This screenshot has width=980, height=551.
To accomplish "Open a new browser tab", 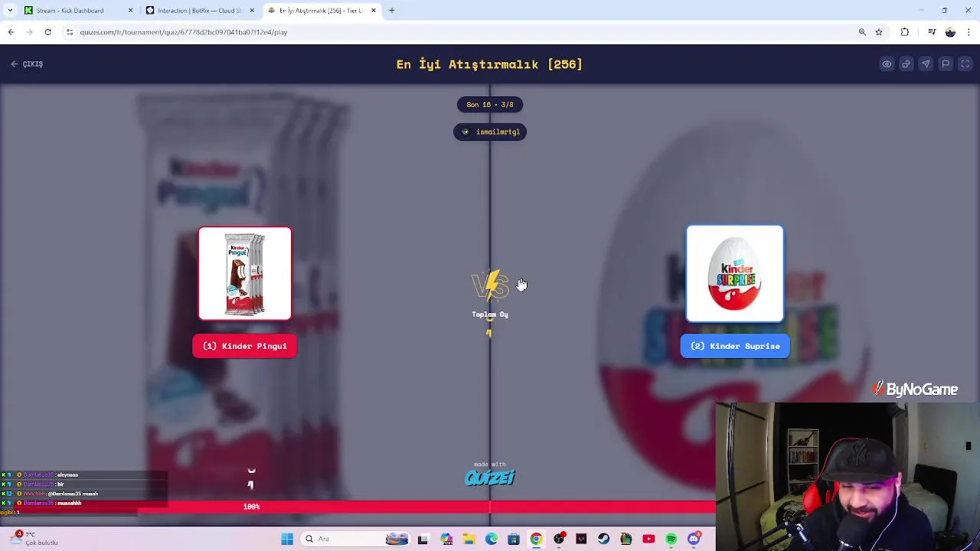I will click(392, 11).
